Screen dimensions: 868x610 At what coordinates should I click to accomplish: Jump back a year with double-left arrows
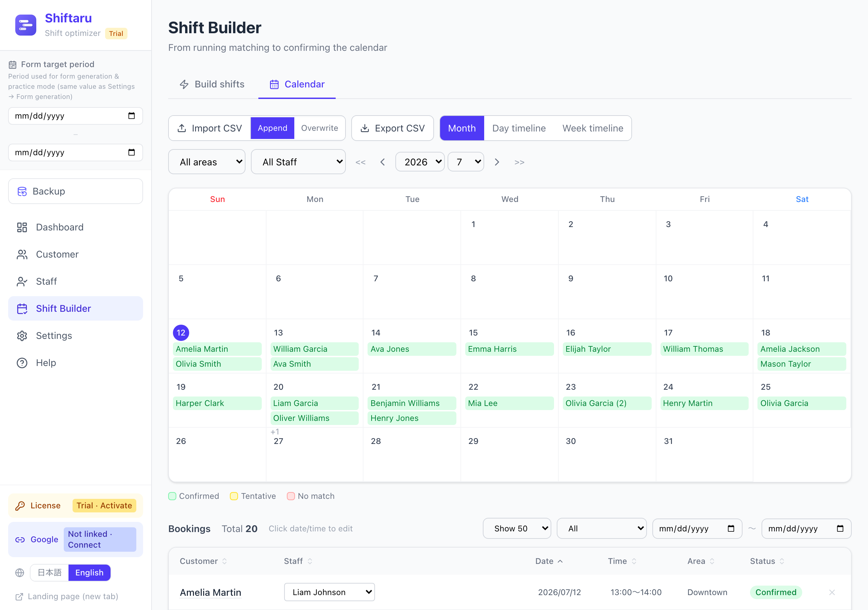360,162
